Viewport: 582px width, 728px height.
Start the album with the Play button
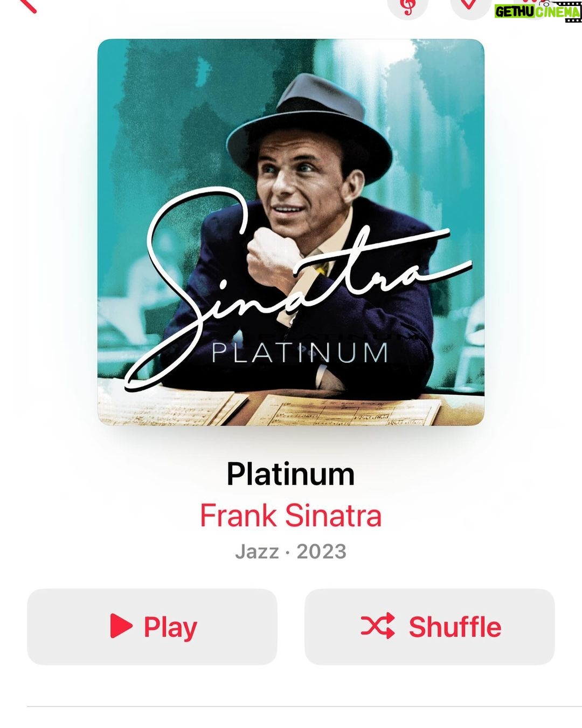(x=152, y=626)
